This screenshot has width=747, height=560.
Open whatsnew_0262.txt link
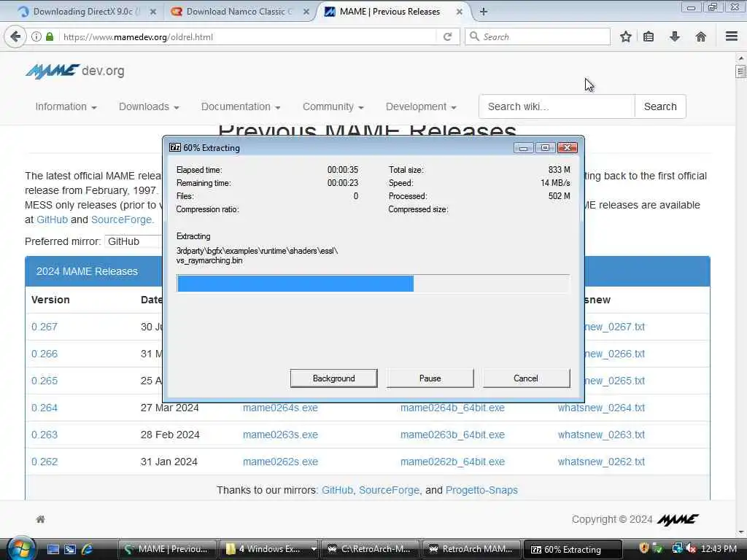[601, 462]
